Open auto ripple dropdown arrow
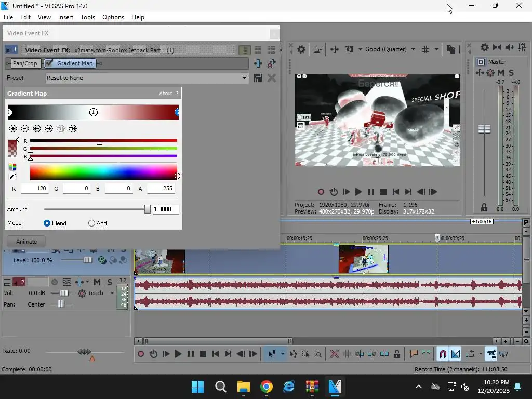 [x=481, y=354]
